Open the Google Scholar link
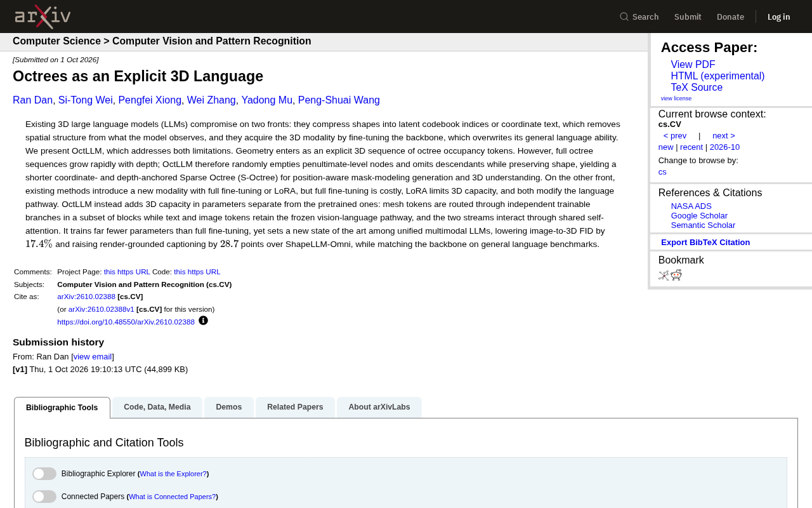This screenshot has height=508, width=812. click(699, 216)
